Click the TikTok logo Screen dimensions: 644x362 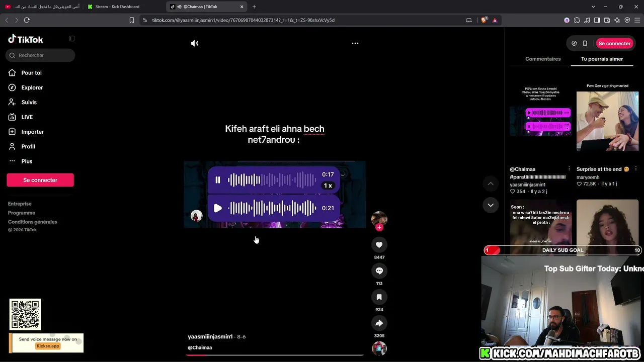(26, 39)
